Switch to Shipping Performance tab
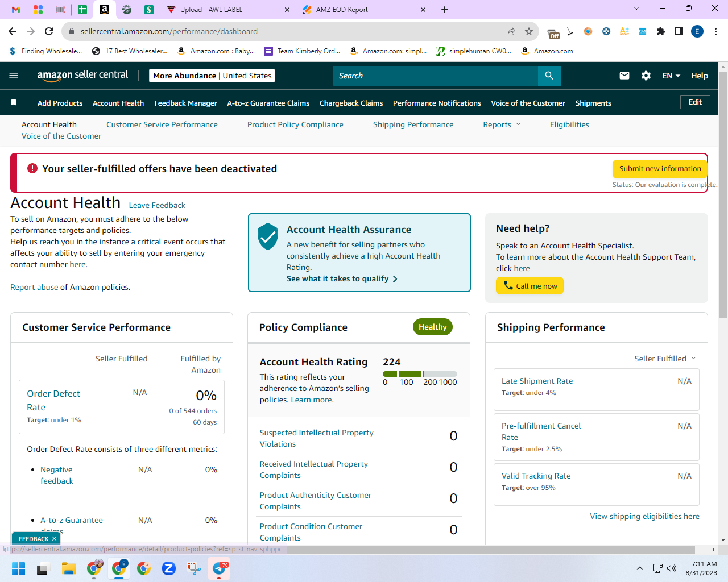Viewport: 728px width, 582px height. [x=413, y=124]
